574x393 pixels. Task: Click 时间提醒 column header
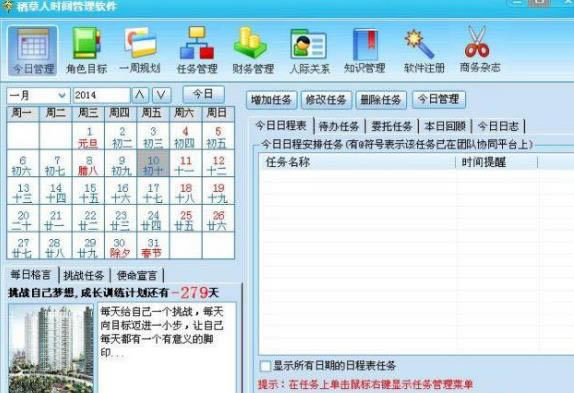pos(497,162)
